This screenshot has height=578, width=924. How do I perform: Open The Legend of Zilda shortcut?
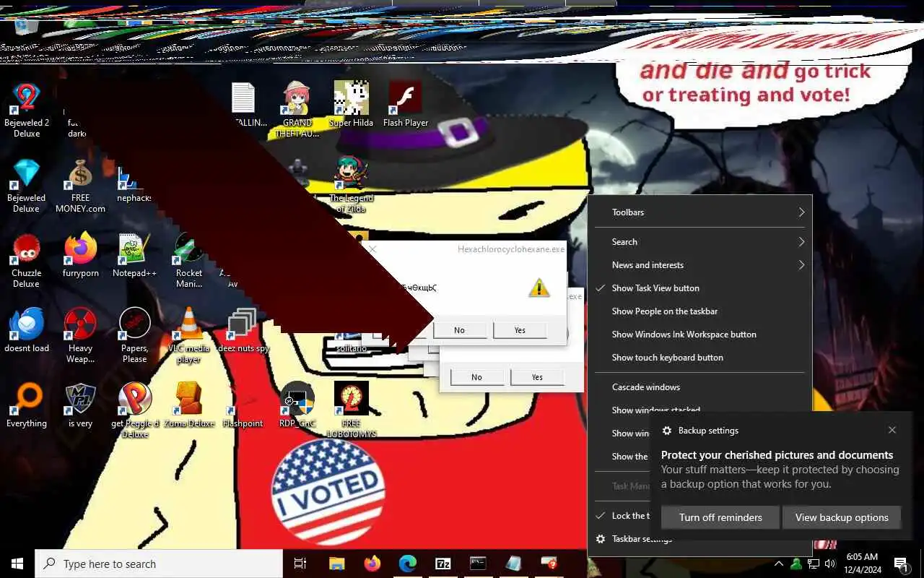pos(352,186)
